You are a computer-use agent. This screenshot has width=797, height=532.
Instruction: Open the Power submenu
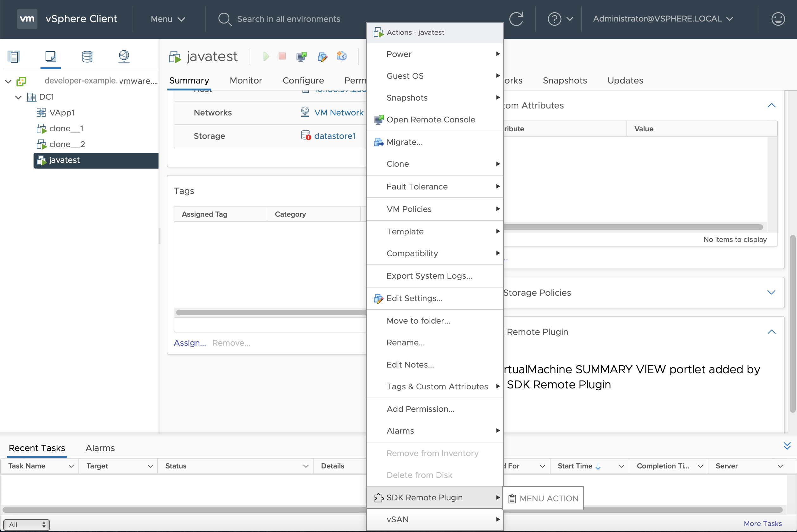[435, 54]
